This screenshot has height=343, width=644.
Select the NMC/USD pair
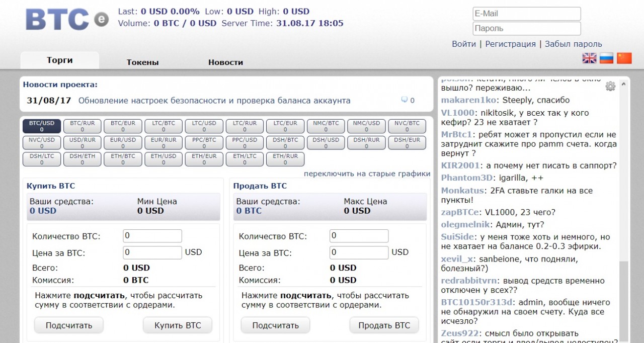pyautogui.click(x=366, y=126)
